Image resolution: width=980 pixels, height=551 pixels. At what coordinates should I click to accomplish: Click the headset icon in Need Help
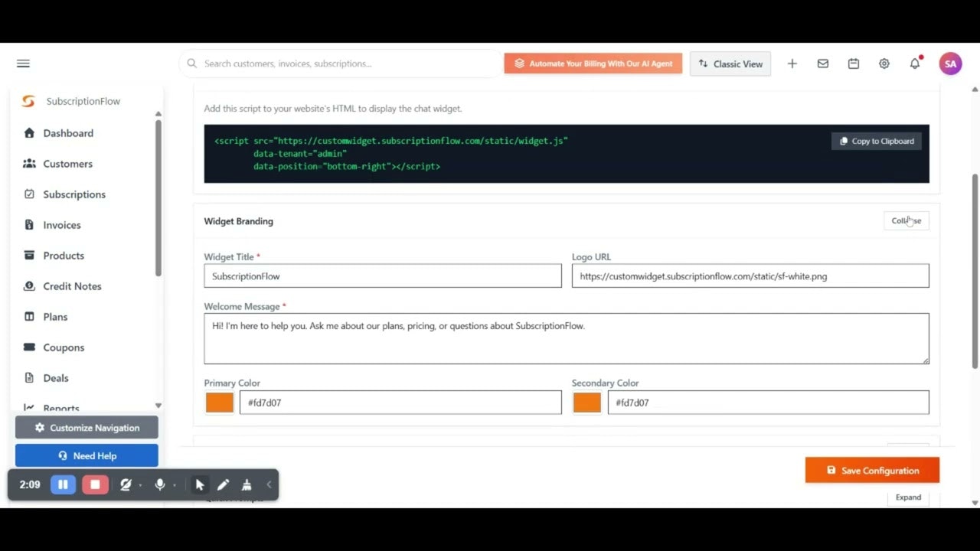(63, 456)
